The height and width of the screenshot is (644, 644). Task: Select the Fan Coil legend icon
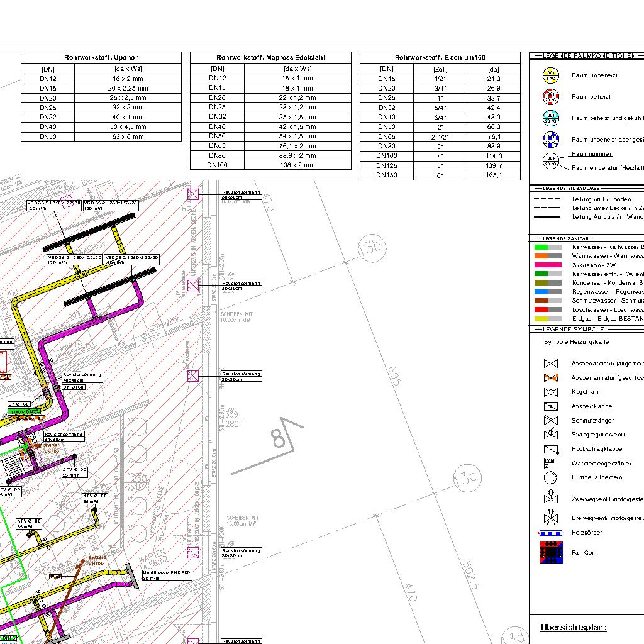coord(551,552)
